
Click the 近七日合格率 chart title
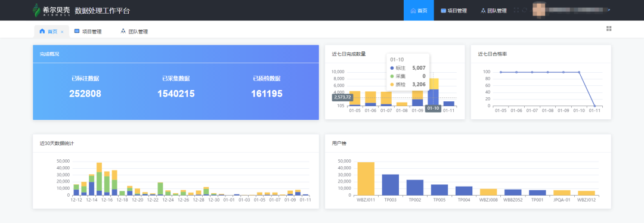pyautogui.click(x=493, y=54)
